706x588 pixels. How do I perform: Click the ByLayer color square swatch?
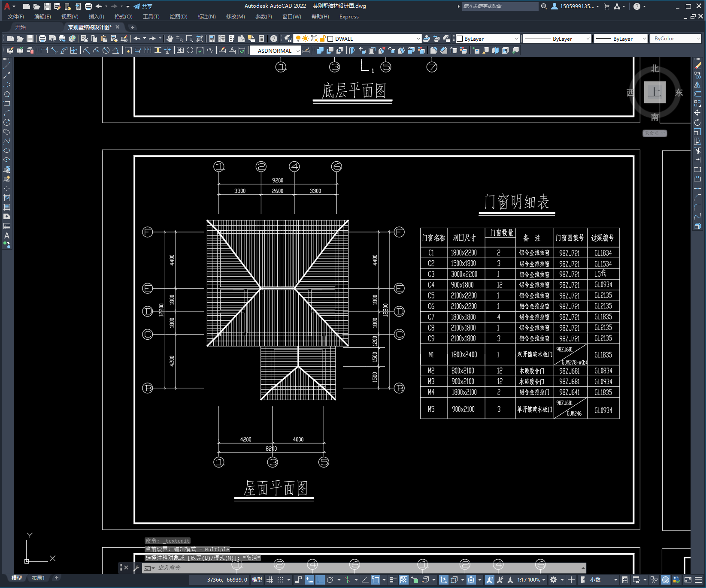(460, 39)
